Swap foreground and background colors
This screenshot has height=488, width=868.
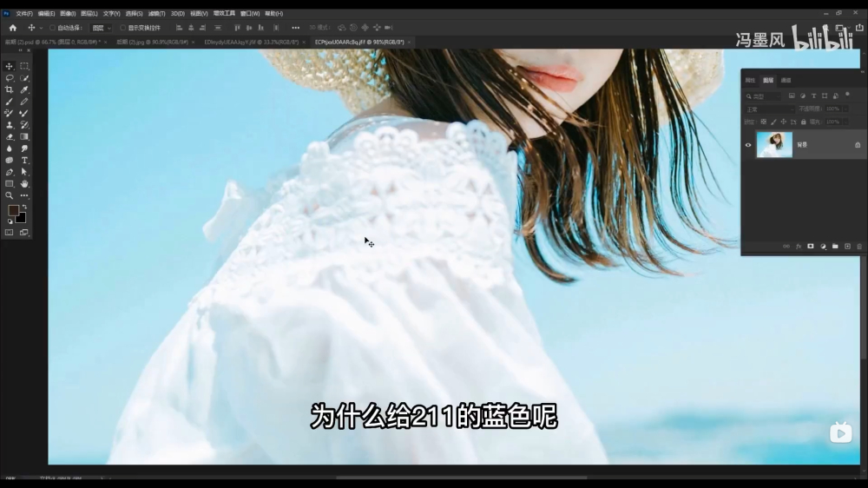[x=24, y=208]
